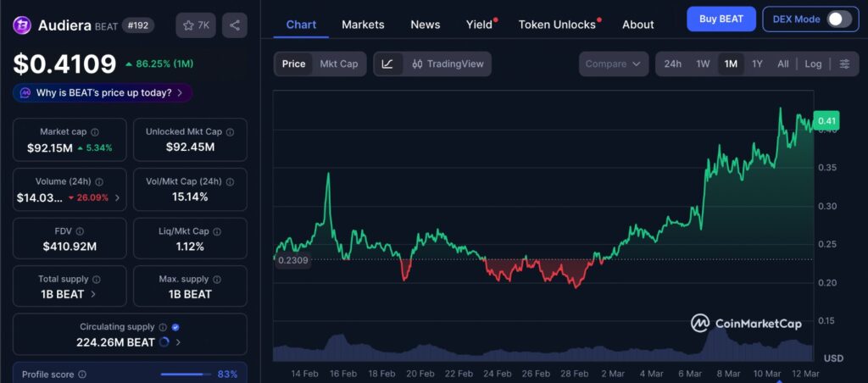Click the Max. supply info icon

pyautogui.click(x=217, y=280)
